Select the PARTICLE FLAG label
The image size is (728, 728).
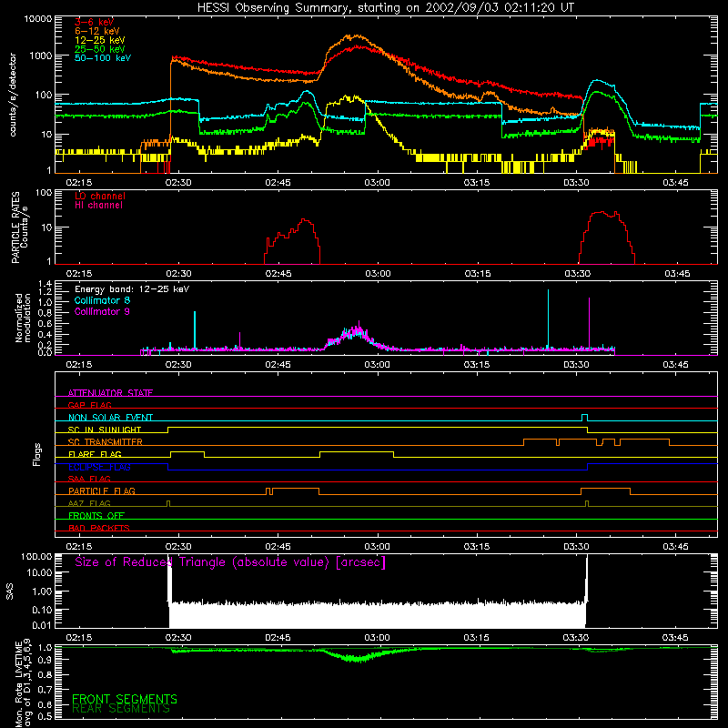(102, 490)
